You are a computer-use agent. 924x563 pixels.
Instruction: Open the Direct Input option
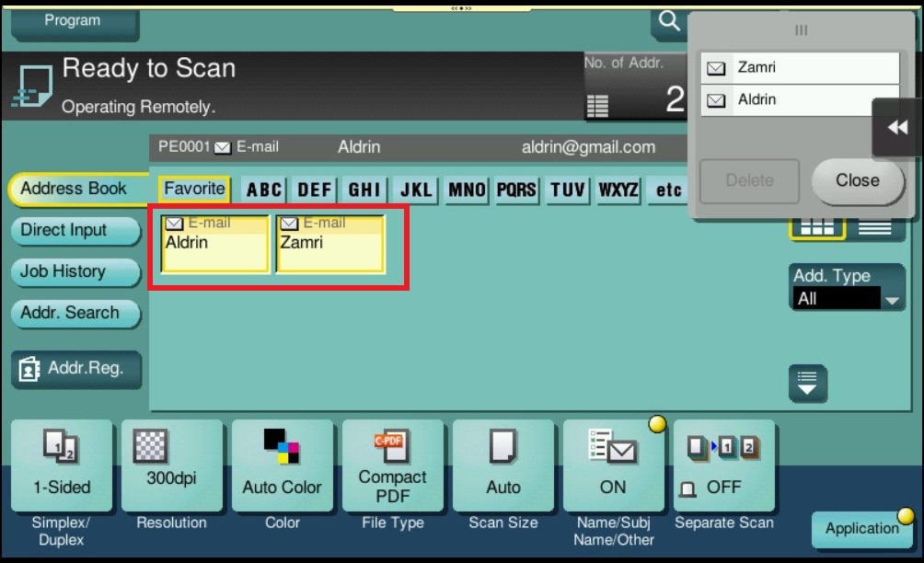pyautogui.click(x=74, y=230)
